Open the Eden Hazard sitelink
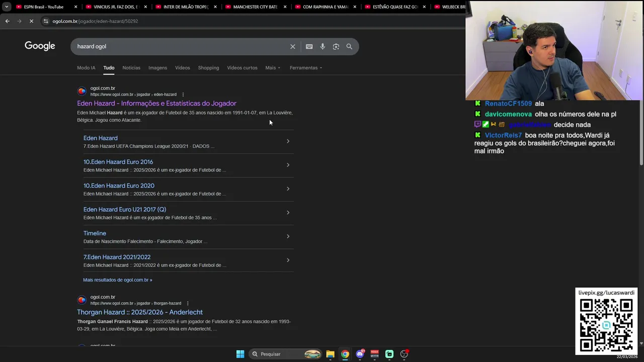The image size is (644, 362). [101, 138]
